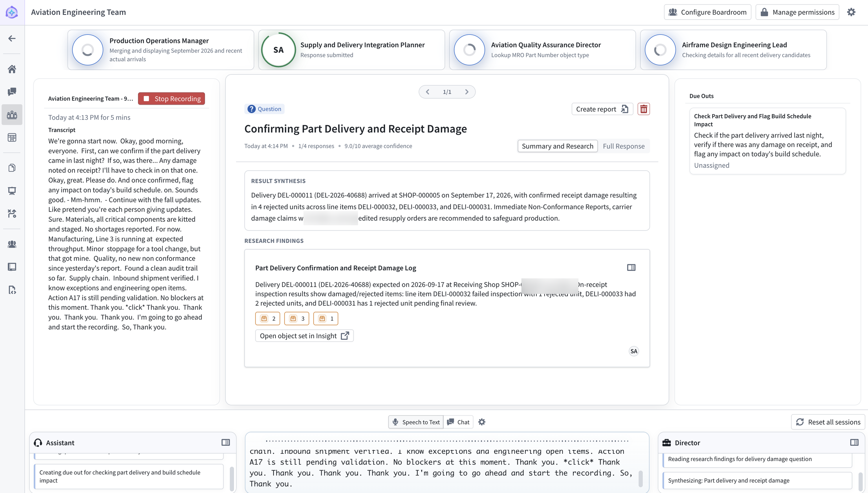Image resolution: width=868 pixels, height=493 pixels.
Task: Switch to Full Response tab
Action: [623, 146]
